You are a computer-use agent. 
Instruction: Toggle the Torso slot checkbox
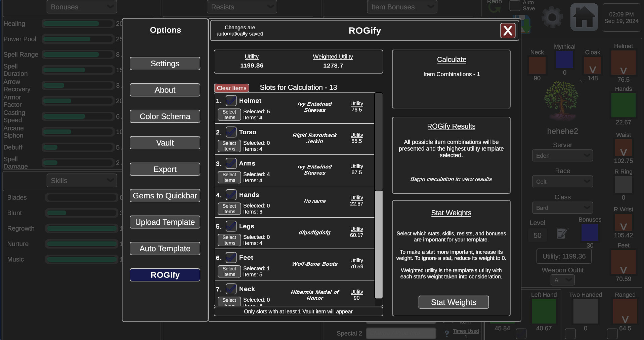point(231,132)
